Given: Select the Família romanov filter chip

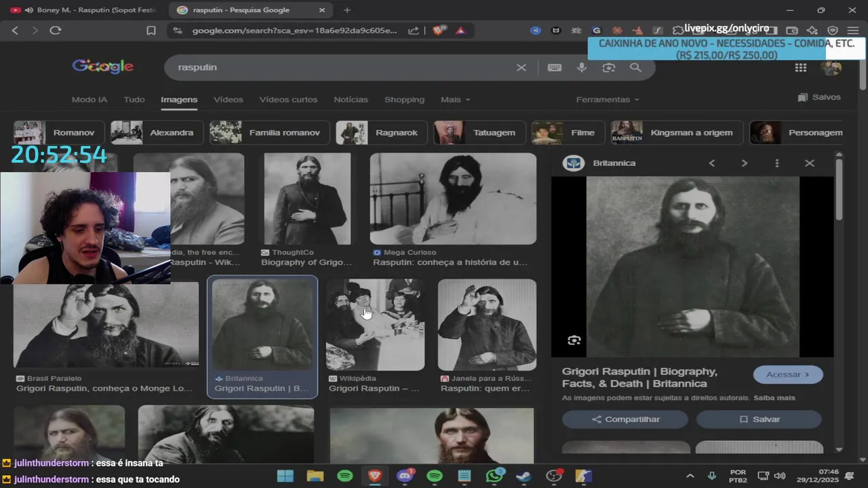Looking at the screenshot, I should coord(269,133).
